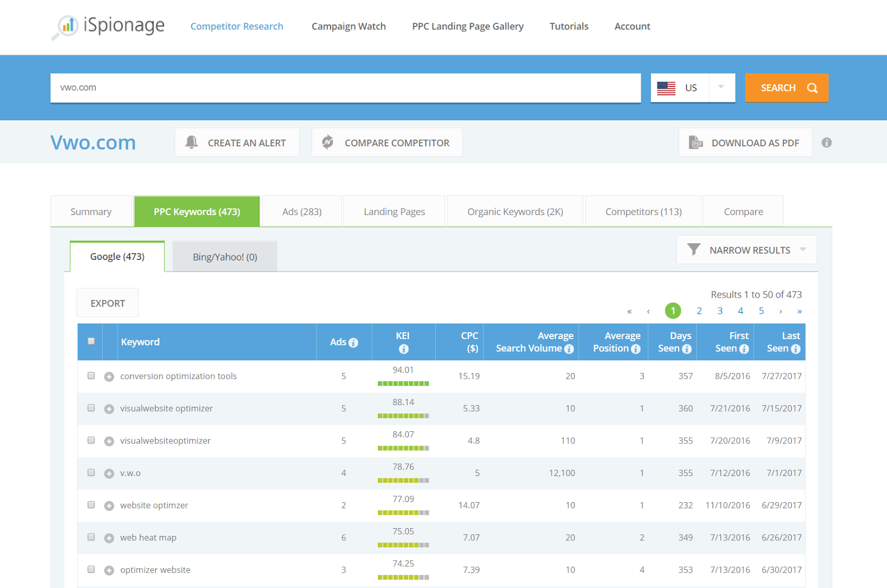Viewport: 887px width, 588px height.
Task: Show info for the Ads column
Action: 353,343
